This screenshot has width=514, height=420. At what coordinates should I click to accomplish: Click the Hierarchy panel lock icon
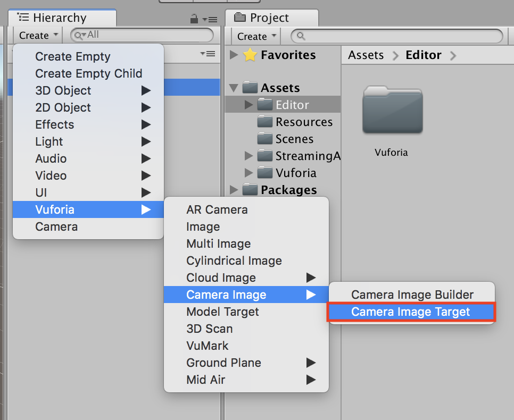tap(194, 19)
